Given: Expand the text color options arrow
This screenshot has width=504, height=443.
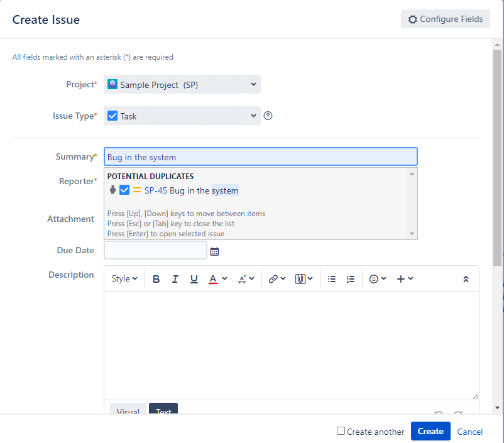Looking at the screenshot, I should pyautogui.click(x=225, y=278).
